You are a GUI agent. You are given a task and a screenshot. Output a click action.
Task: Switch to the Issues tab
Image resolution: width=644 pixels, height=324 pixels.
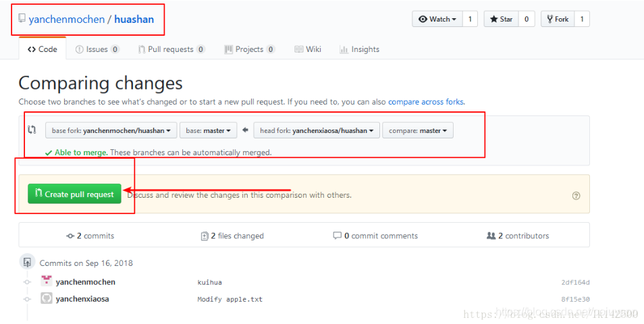(x=97, y=49)
